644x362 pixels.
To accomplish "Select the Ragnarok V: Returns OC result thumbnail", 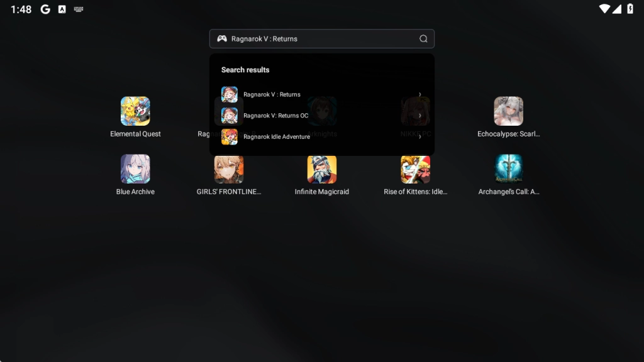I will [x=229, y=116].
